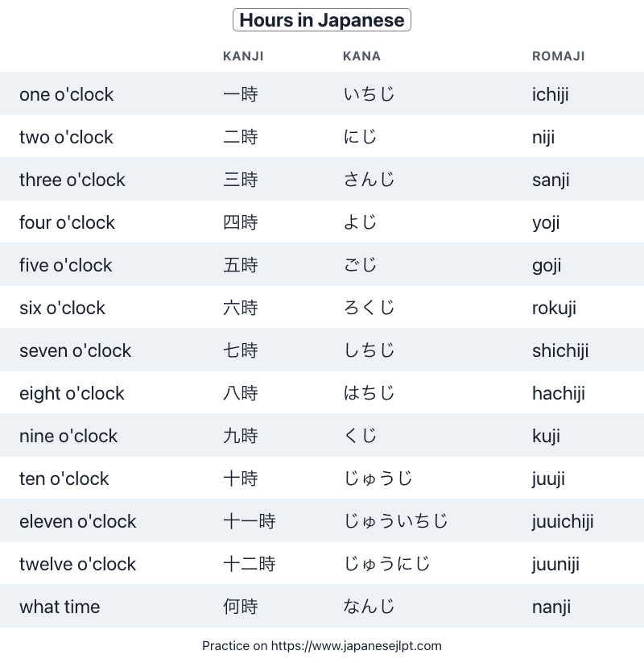Click the kanji 六時 cell
Viewport: 644px width, 663px height.
pyautogui.click(x=240, y=308)
